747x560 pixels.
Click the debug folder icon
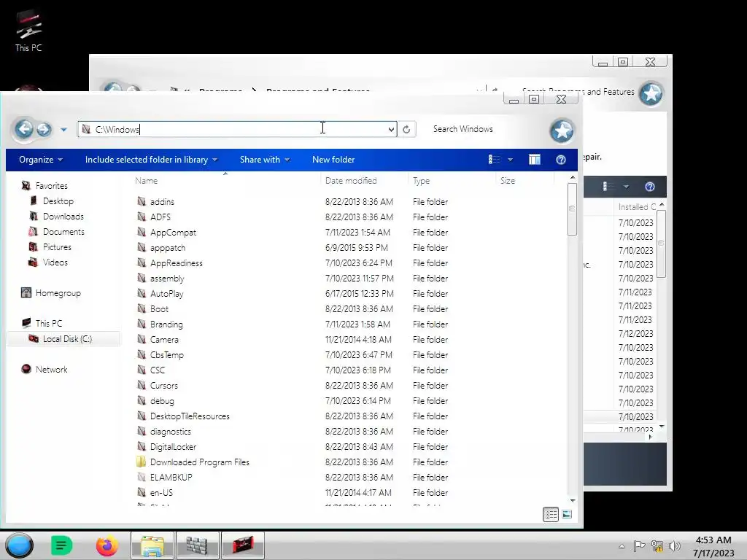[142, 400]
